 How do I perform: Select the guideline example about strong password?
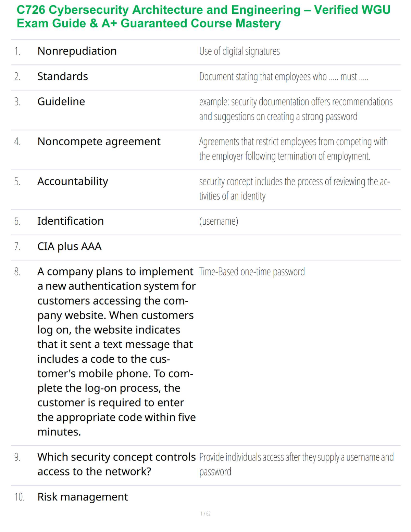coord(296,109)
